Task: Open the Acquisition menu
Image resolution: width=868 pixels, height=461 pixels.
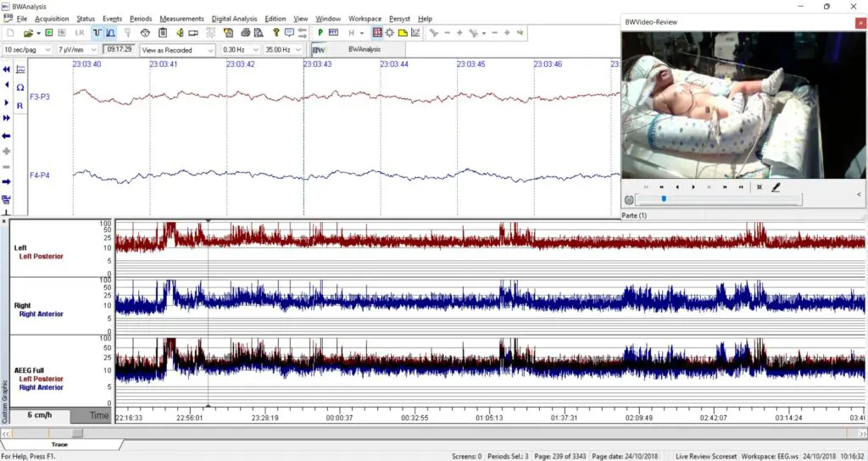Action: [x=52, y=19]
